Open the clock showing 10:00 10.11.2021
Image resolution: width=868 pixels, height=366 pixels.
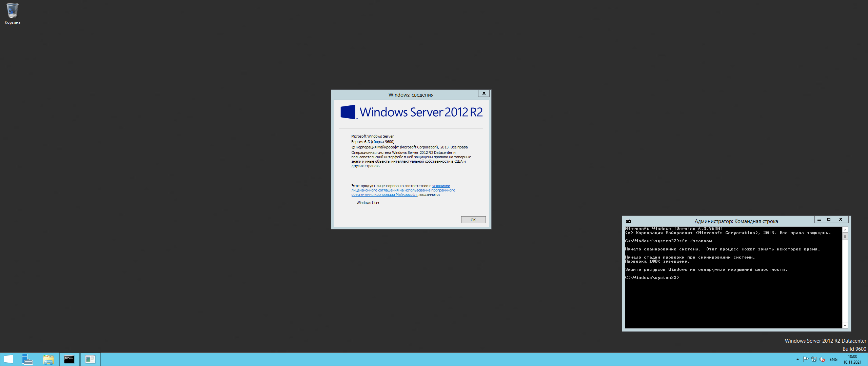852,359
